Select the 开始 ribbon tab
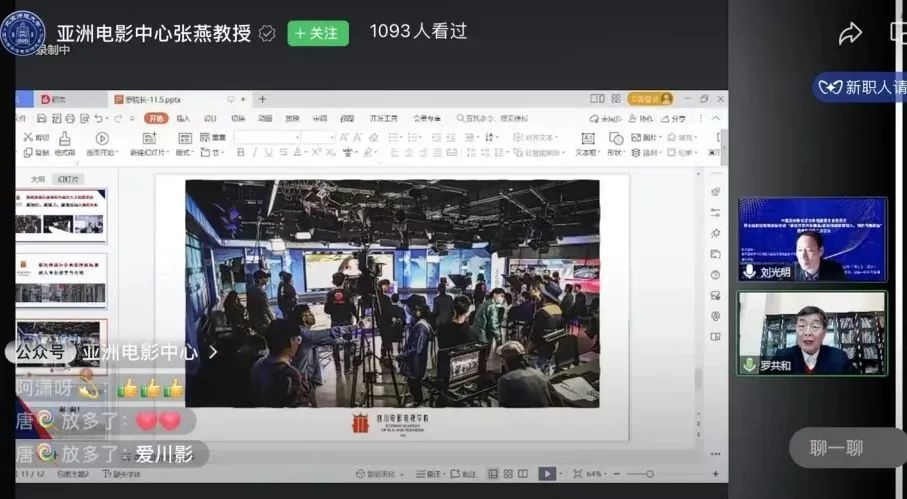This screenshot has height=499, width=907. (x=155, y=118)
